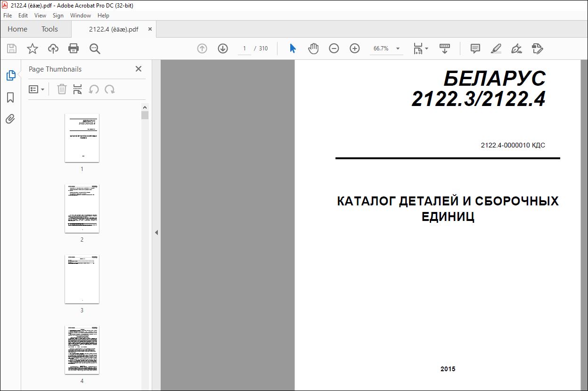Viewport: 588px width, 391px height.
Task: Click the 2122.4-0000010 КДС code text
Action: click(513, 145)
